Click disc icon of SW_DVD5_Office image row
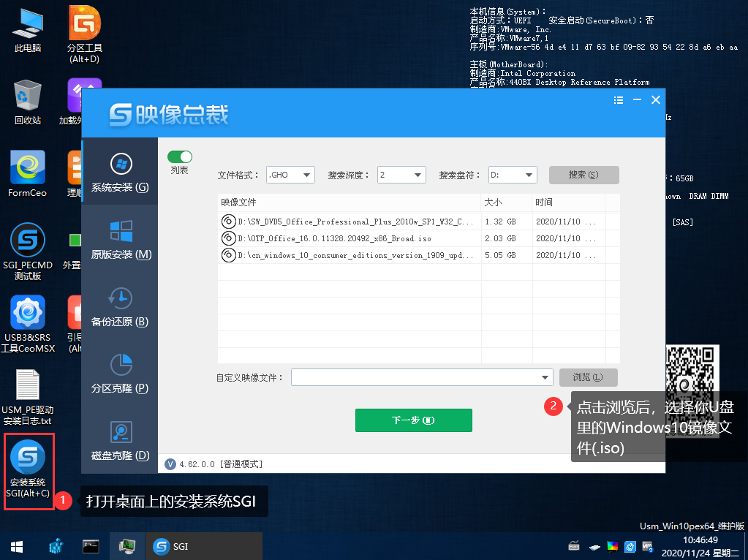 (x=229, y=222)
